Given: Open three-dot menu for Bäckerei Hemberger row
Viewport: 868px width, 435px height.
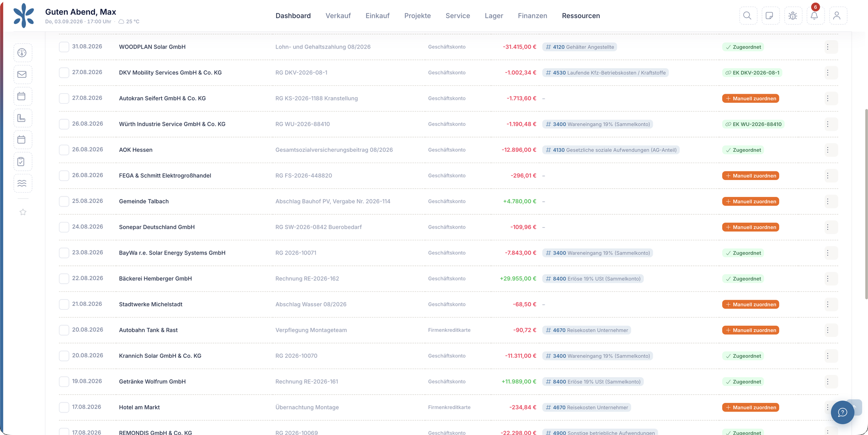Looking at the screenshot, I should [x=828, y=278].
